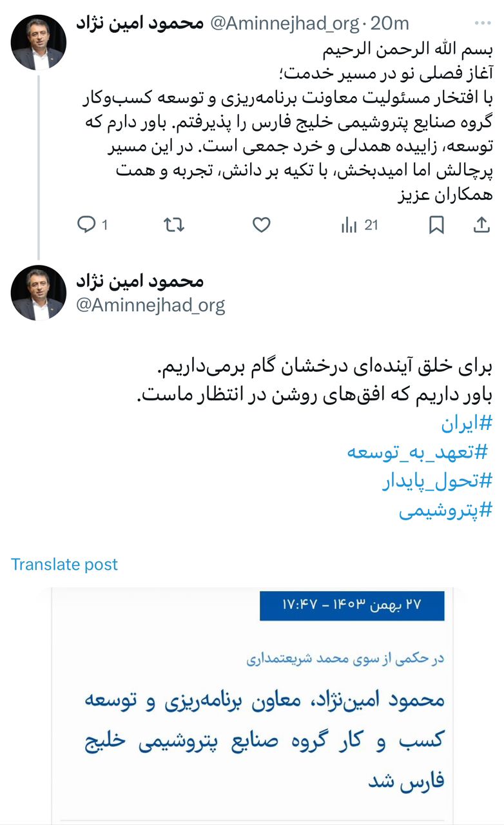Click the reply comment icon
This screenshot has width=504, height=825.
coord(86,225)
